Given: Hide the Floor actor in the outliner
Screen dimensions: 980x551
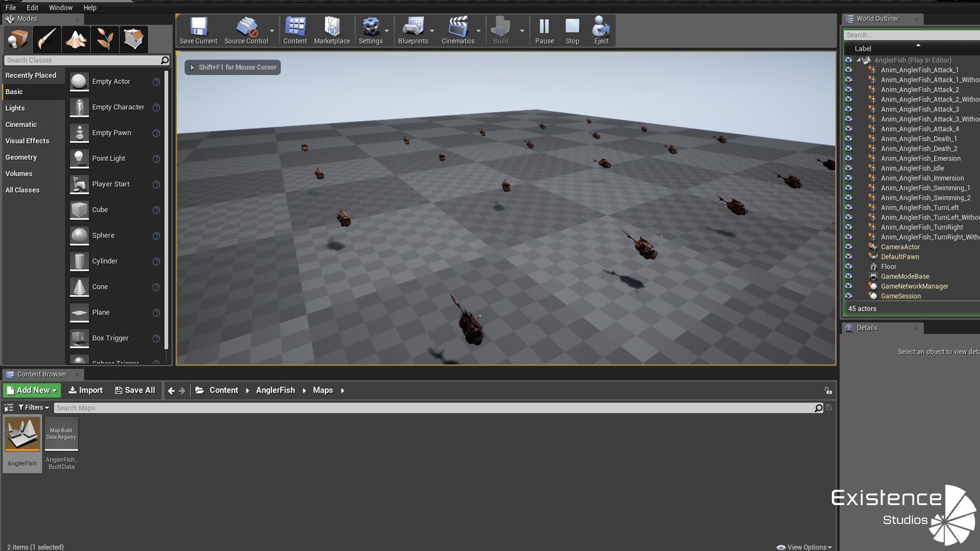Looking at the screenshot, I should (848, 266).
